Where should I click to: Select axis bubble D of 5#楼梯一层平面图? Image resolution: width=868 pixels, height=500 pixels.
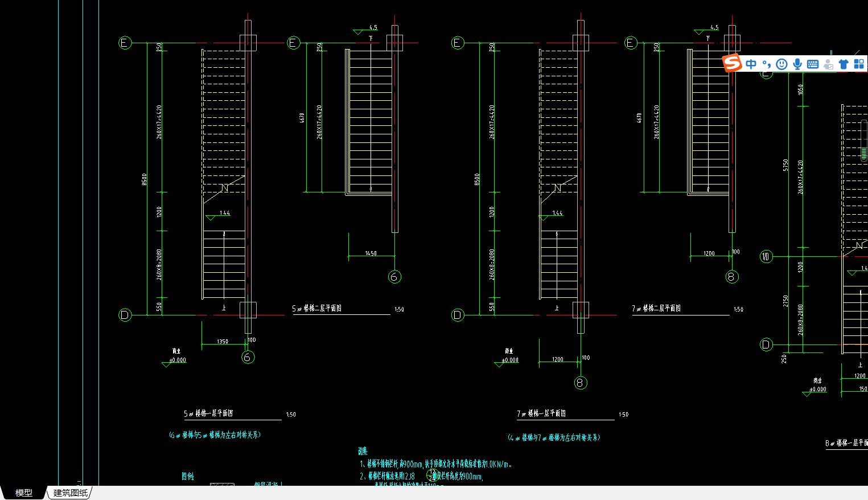[x=125, y=315]
